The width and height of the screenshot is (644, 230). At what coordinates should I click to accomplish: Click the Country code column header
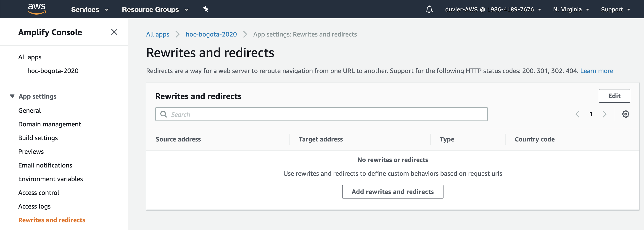coord(535,139)
